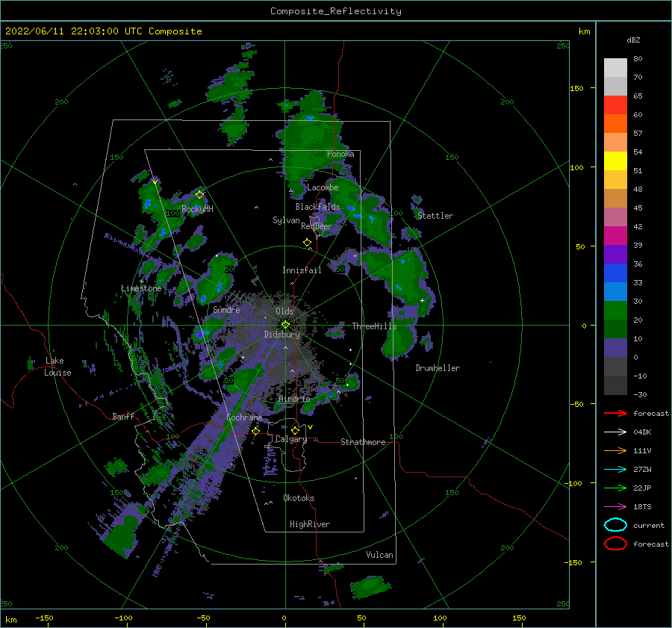The height and width of the screenshot is (628, 672).
Task: Click the yellow diamond marker below Cochrane
Action: click(255, 431)
